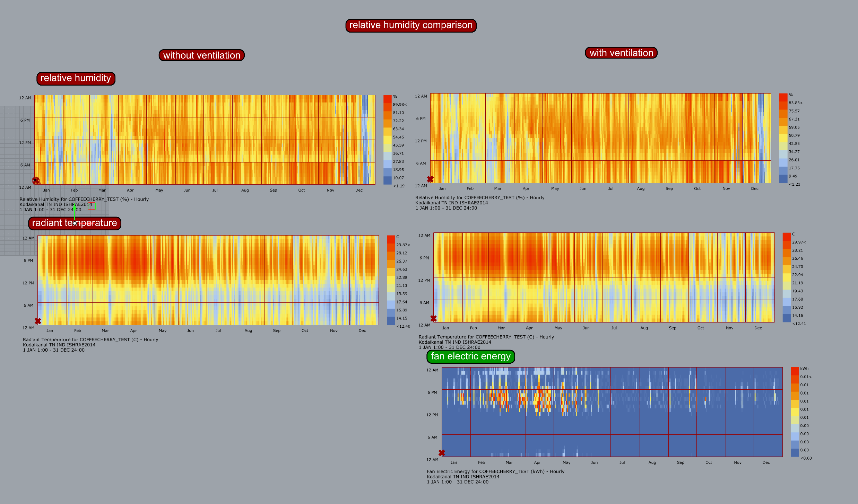Select the 'relative humidity comparison' title pill
This screenshot has width=858, height=504.
pyautogui.click(x=410, y=25)
